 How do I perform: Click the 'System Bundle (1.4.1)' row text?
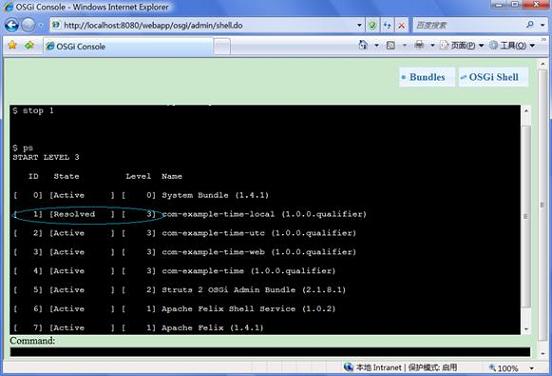[215, 195]
